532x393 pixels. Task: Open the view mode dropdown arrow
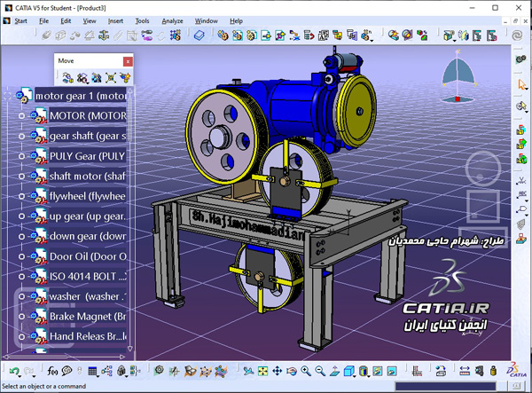369,376
